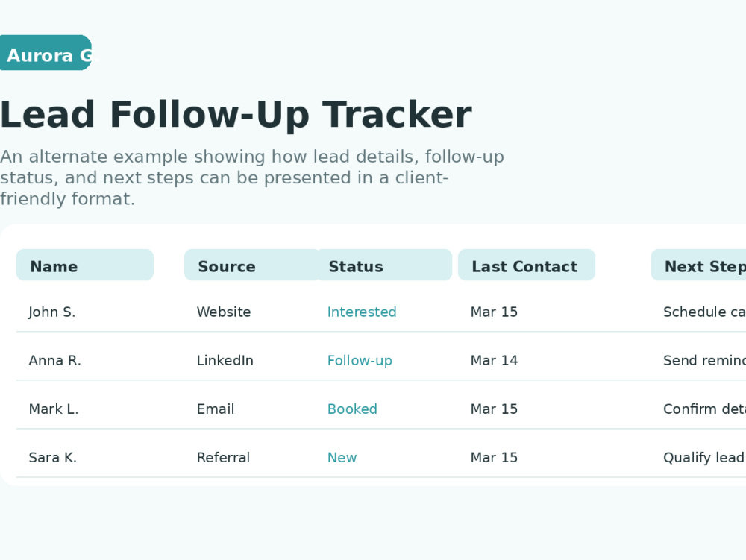Viewport: 746px width, 560px height.
Task: Open the Follow-up status link
Action: point(360,360)
